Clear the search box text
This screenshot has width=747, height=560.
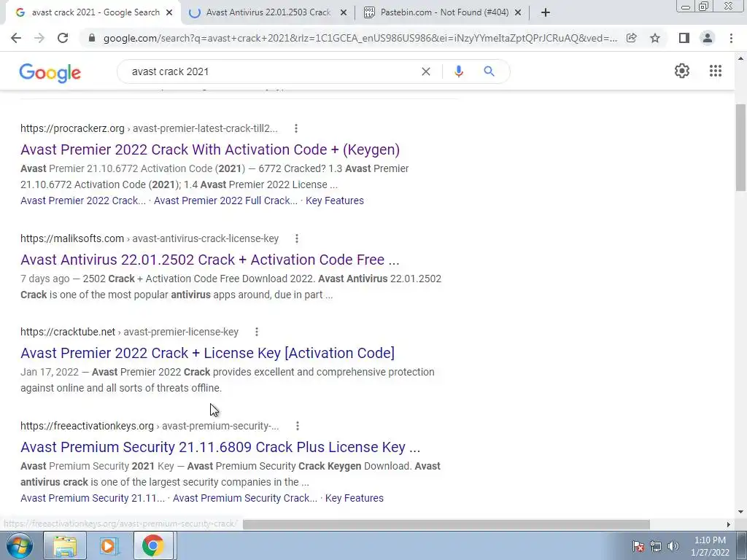point(426,71)
